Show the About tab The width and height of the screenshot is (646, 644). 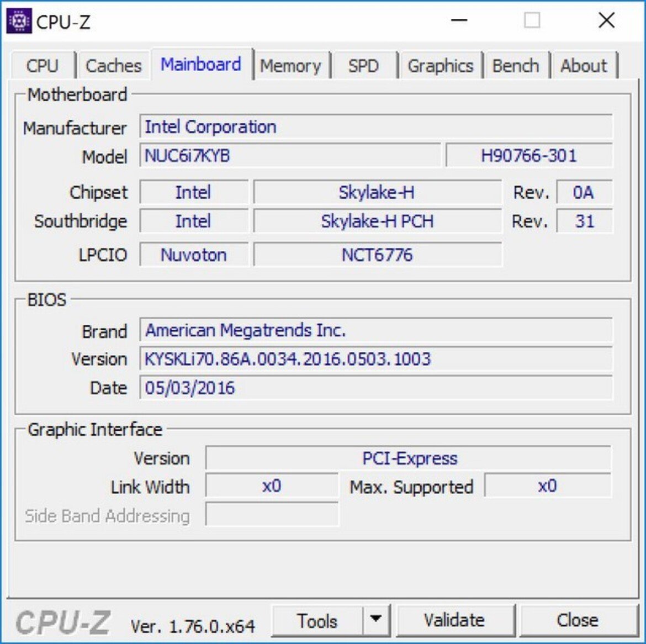tap(584, 66)
